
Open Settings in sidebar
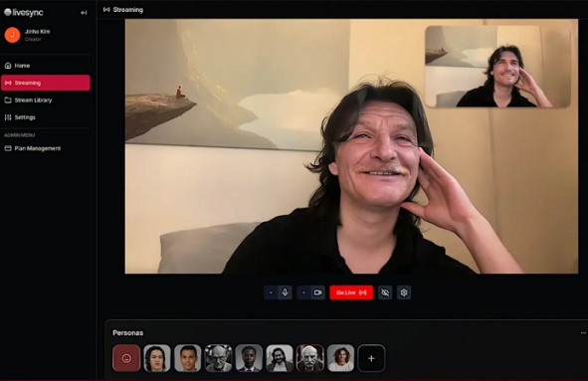pyautogui.click(x=46, y=117)
